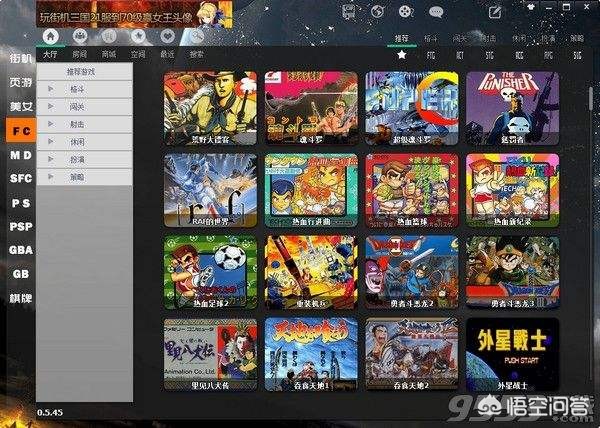Image resolution: width=600 pixels, height=428 pixels.
Task: Open the 热血篮球 game thumbnail
Action: (412, 190)
